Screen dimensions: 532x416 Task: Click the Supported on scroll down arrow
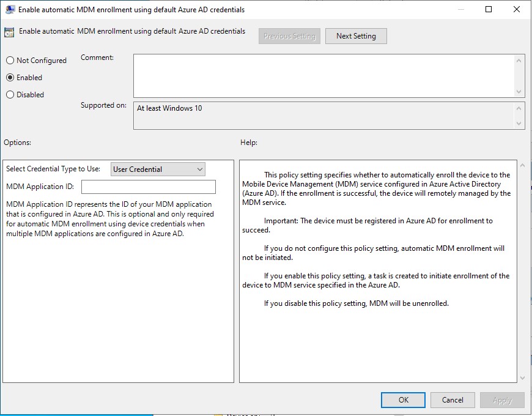(519, 123)
